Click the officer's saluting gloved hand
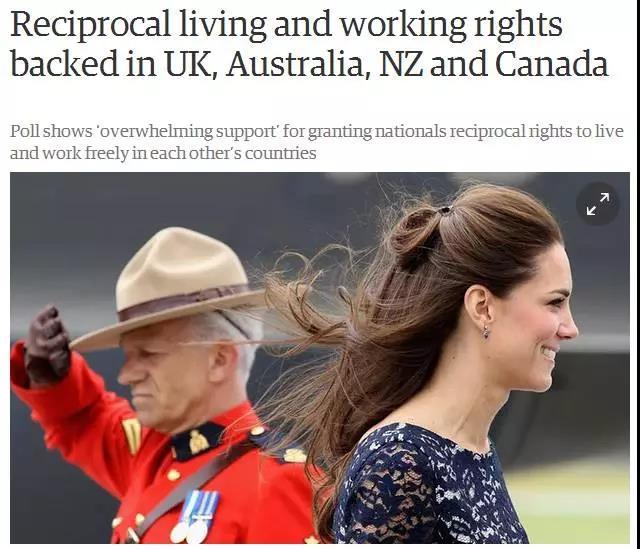Image resolution: width=640 pixels, height=549 pixels. click(47, 346)
